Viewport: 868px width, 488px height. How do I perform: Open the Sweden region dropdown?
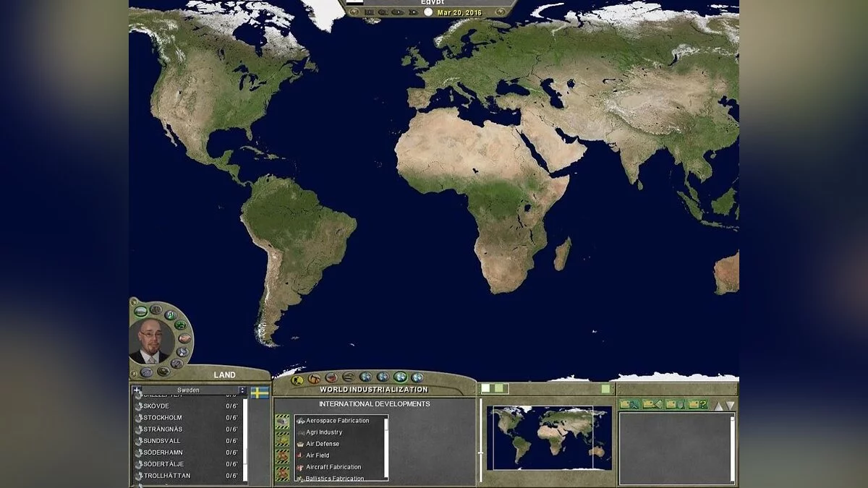click(x=189, y=390)
